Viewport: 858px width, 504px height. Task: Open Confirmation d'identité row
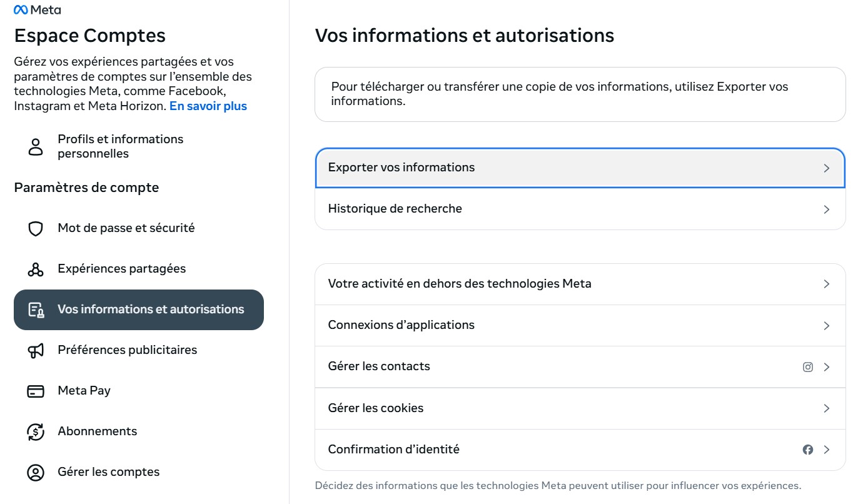tap(394, 450)
